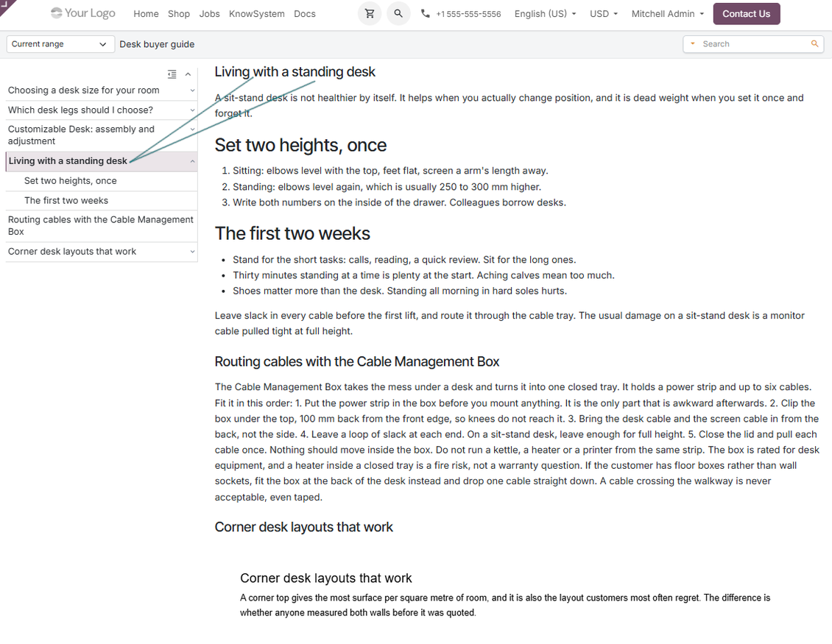The image size is (832, 644).
Task: Click the orange search magnifier in search box
Action: coord(814,44)
